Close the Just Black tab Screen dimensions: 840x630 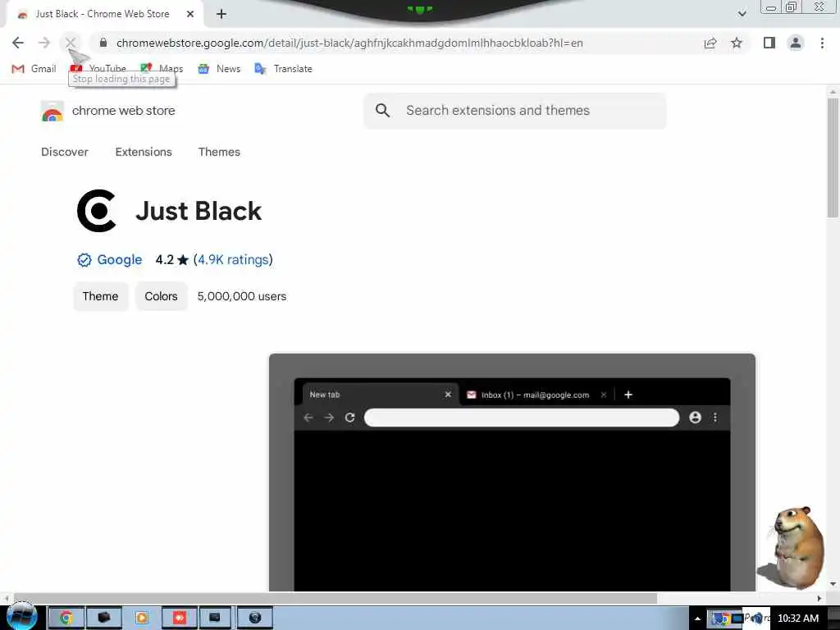(x=190, y=14)
